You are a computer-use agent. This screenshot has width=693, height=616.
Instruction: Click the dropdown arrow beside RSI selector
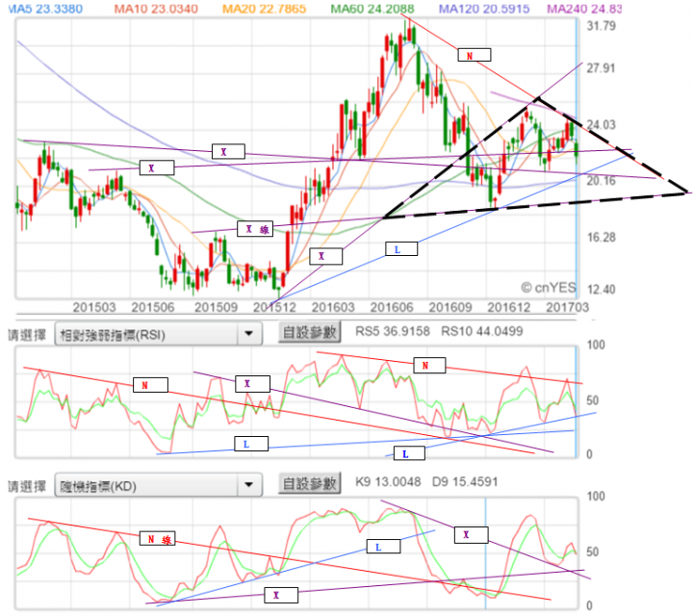[x=249, y=334]
